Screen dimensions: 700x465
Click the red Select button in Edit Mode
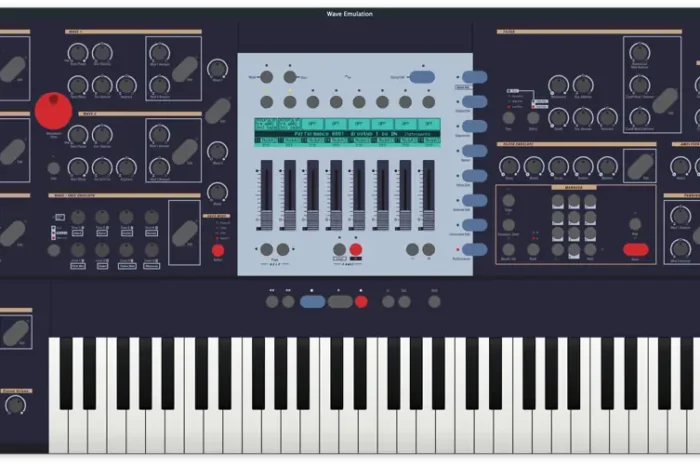tap(218, 250)
